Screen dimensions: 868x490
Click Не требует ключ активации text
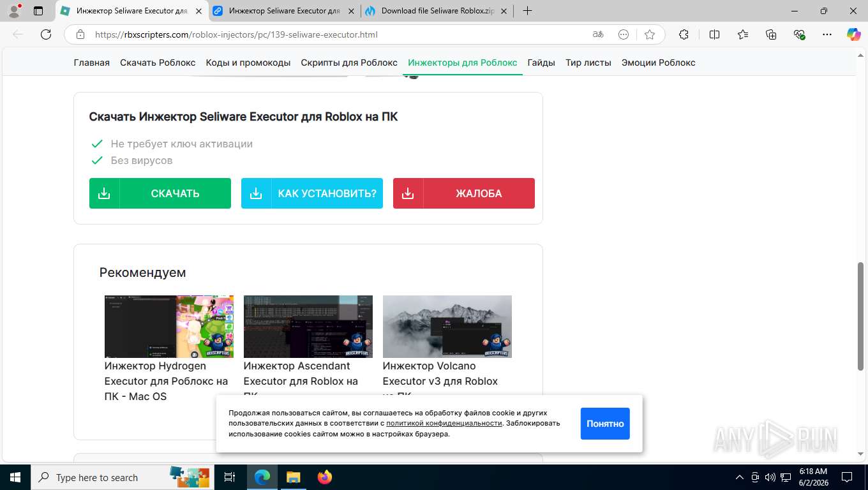coord(182,144)
